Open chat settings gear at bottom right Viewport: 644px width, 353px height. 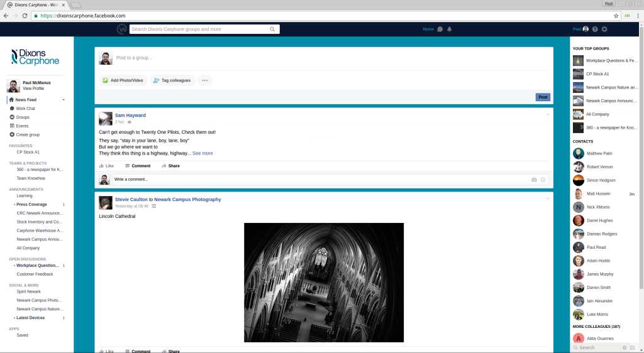pos(625,347)
